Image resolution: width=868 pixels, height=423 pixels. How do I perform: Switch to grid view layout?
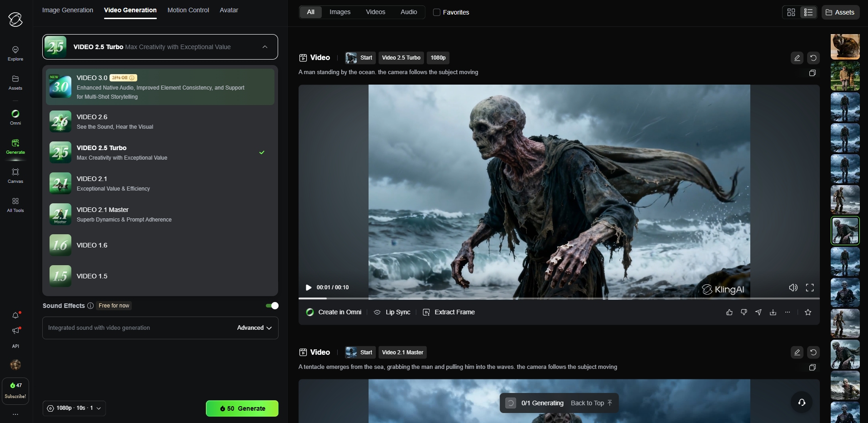(791, 12)
